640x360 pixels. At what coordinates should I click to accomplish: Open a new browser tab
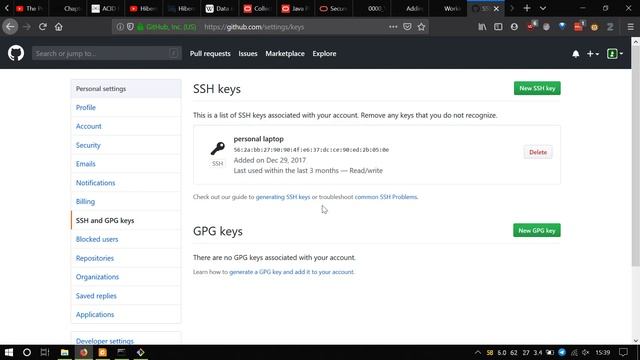pyautogui.click(x=527, y=8)
